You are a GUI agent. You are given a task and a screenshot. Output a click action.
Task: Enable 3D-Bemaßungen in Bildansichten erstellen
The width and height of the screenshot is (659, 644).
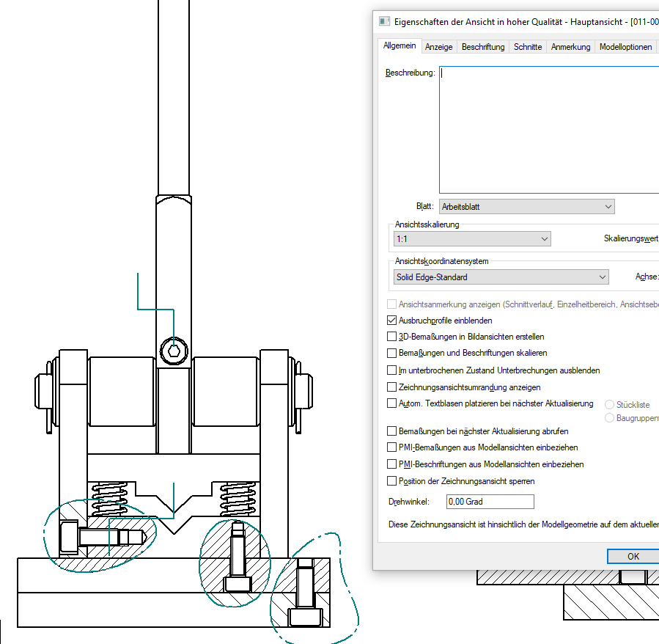(x=391, y=337)
